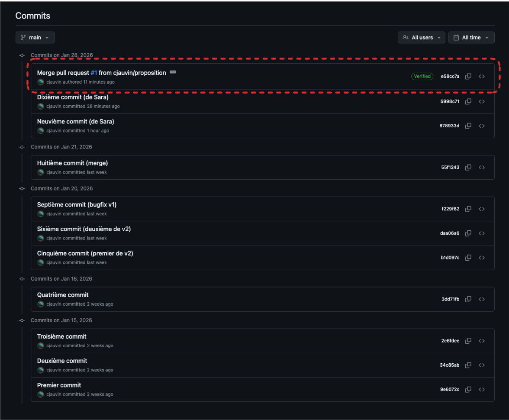Viewport: 509px width, 420px height.
Task: Expand the merge commit description ellipsis
Action: [173, 72]
